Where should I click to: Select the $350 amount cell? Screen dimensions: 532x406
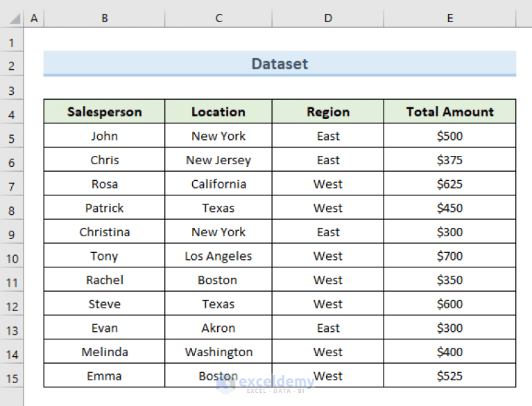450,280
